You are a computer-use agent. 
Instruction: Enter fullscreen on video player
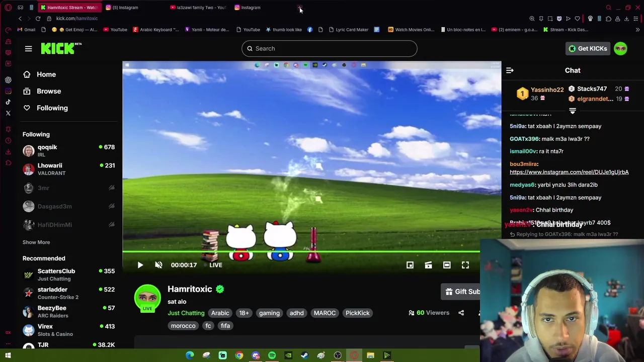pos(465,265)
